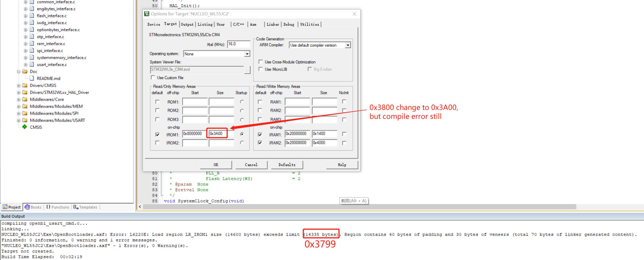Select ROM1 startup radio button
Viewport: 644px width, 260px height.
(242, 102)
